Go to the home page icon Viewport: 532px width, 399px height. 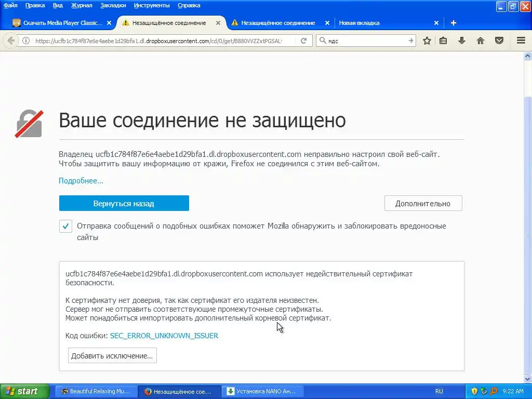[481, 41]
